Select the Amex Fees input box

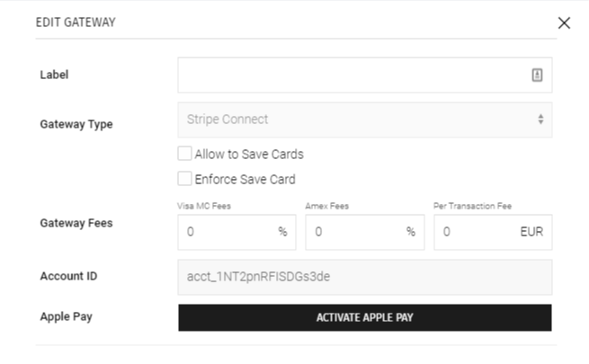pos(354,232)
